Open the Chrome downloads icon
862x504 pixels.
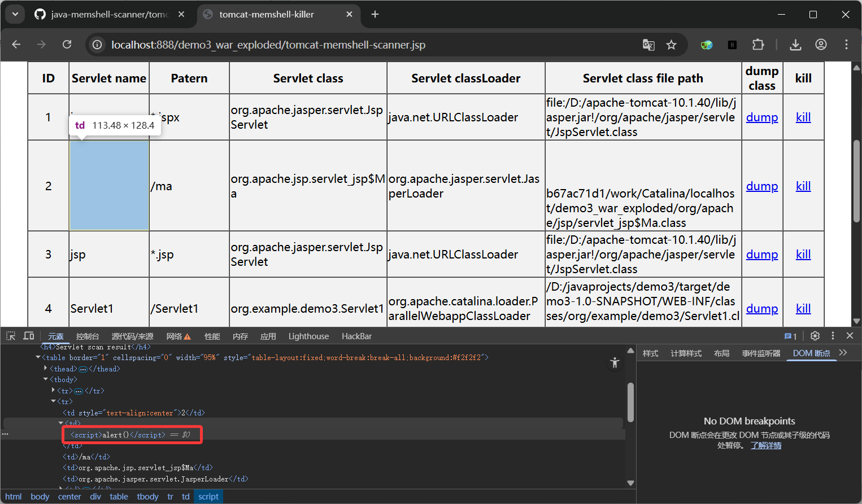tap(795, 45)
